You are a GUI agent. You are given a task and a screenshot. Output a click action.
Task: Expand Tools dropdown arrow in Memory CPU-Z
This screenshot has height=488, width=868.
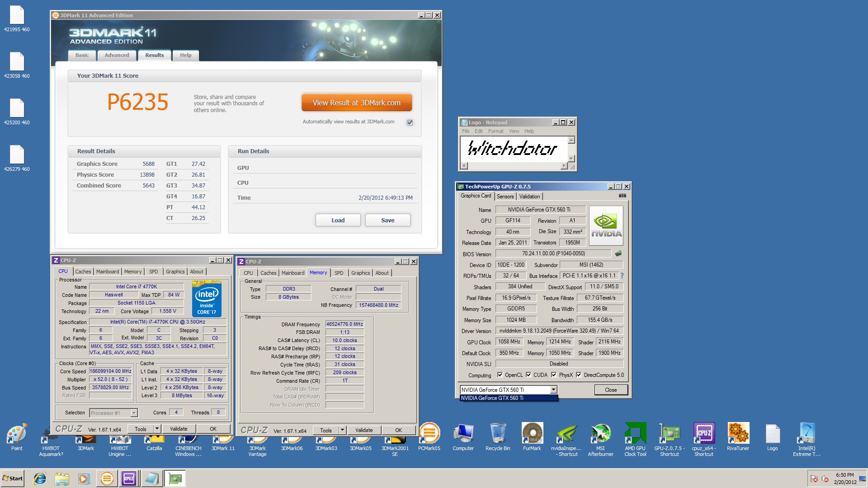[343, 430]
